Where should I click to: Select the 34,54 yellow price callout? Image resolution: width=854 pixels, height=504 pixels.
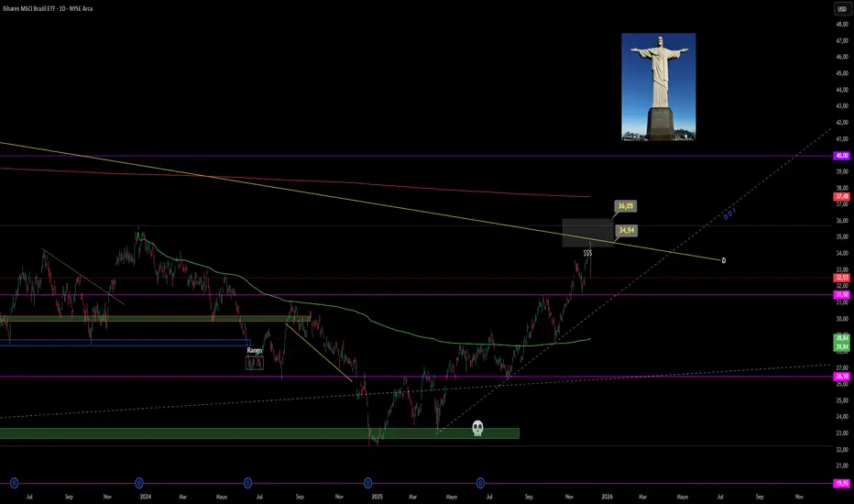pyautogui.click(x=627, y=231)
